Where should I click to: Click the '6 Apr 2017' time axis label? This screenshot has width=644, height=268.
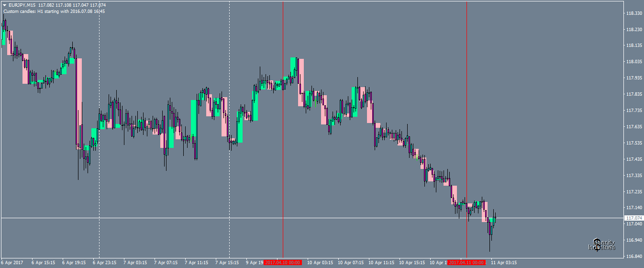(x=12, y=263)
